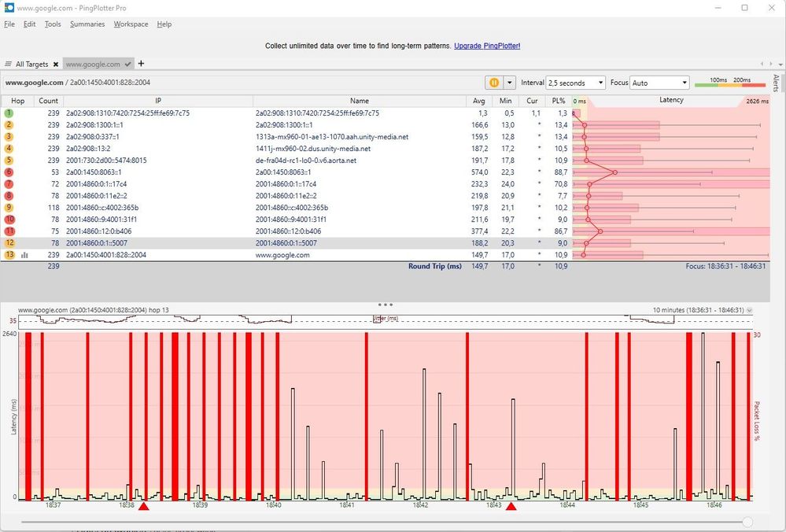Click the red alert marker near 18:38

[144, 507]
